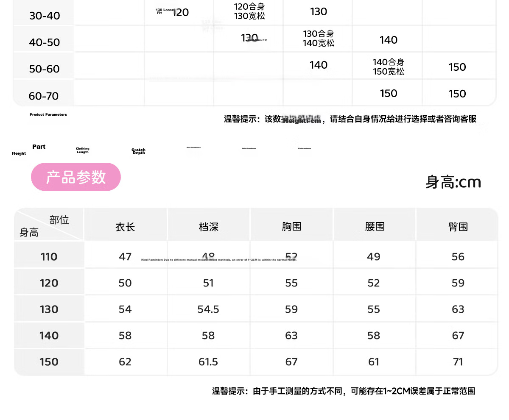Click plain 140 in the 40-50 row
Screen dimensions: 509x420
389,40
